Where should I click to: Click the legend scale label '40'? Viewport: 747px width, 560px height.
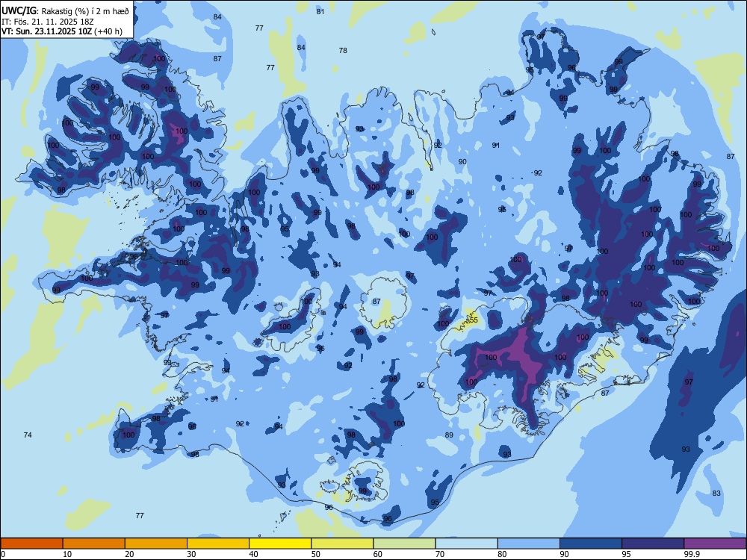point(254,554)
